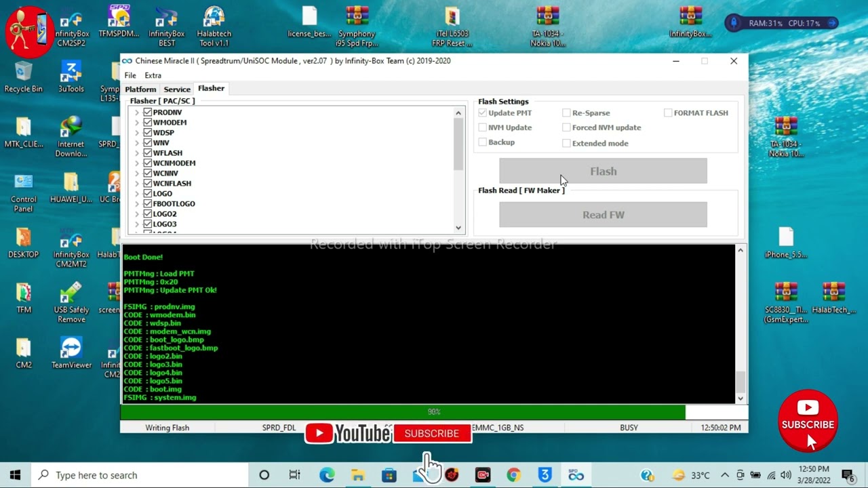Open Google Chrome in taskbar

pos(513,475)
